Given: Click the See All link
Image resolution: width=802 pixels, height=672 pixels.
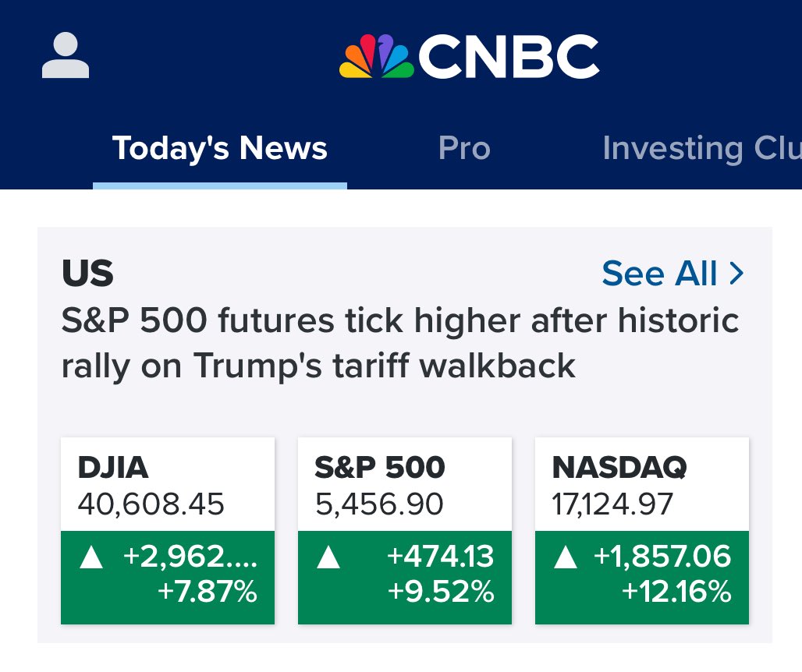Looking at the screenshot, I should (672, 274).
